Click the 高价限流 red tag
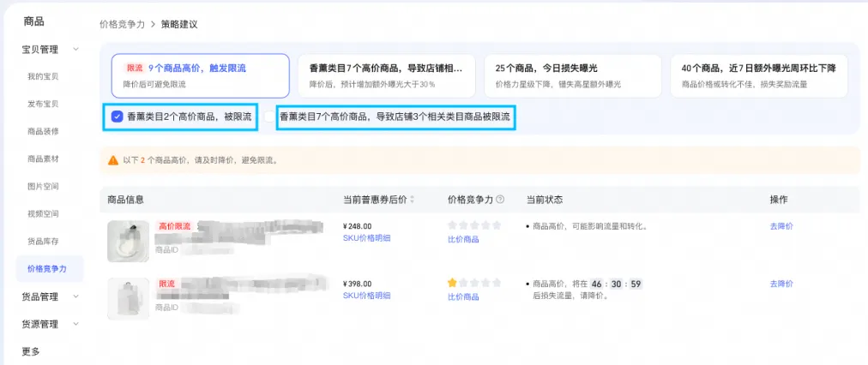Image resolution: width=868 pixels, height=365 pixels. tap(174, 226)
